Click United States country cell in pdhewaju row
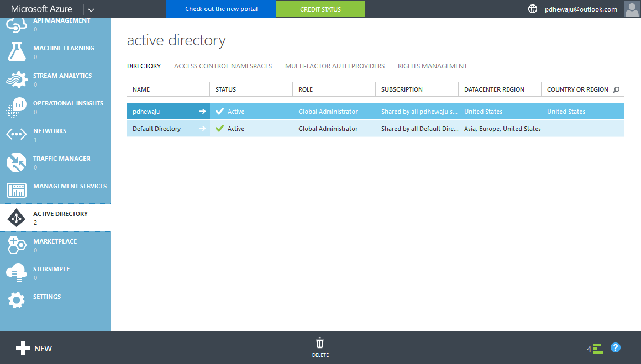The image size is (641, 364). (x=566, y=112)
